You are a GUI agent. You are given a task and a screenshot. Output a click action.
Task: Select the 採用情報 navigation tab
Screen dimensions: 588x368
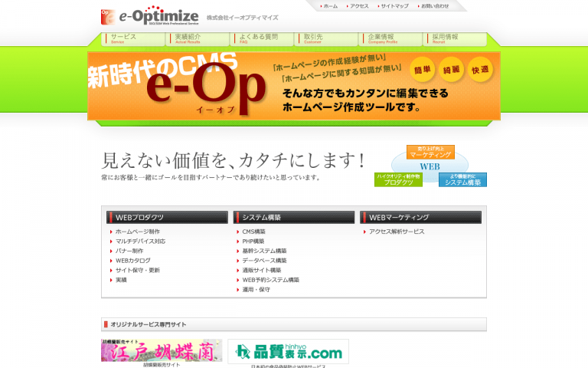(x=455, y=39)
